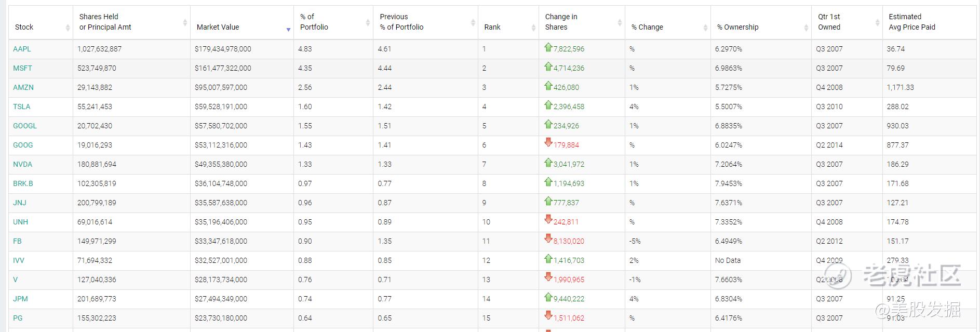Select AAPL market value $179,434,978,000
The width and height of the screenshot is (980, 332).
tap(223, 49)
